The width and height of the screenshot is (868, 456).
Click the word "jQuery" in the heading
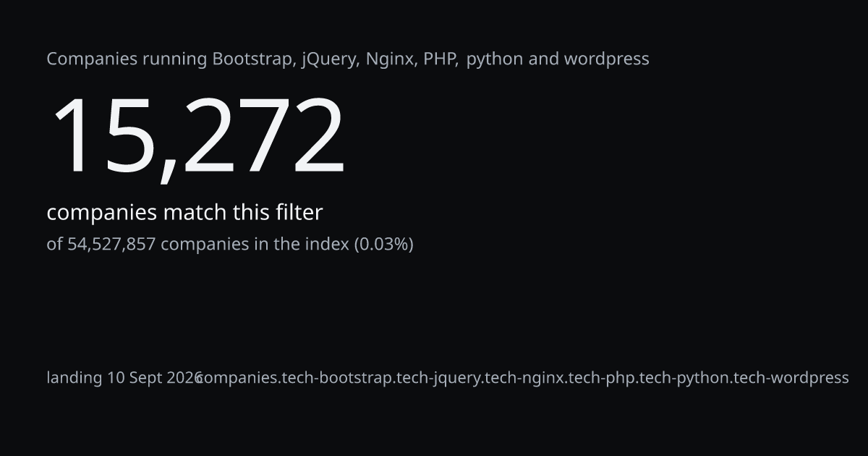[330, 59]
